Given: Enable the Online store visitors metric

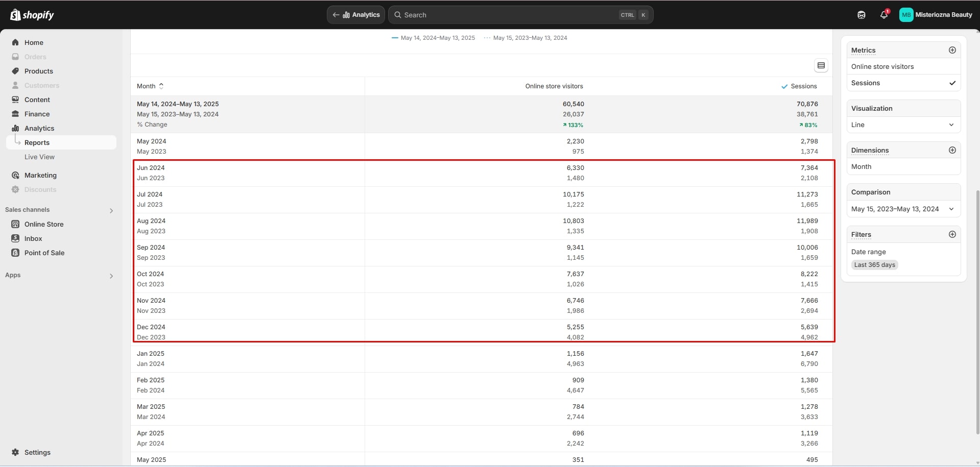Looking at the screenshot, I should [x=882, y=66].
